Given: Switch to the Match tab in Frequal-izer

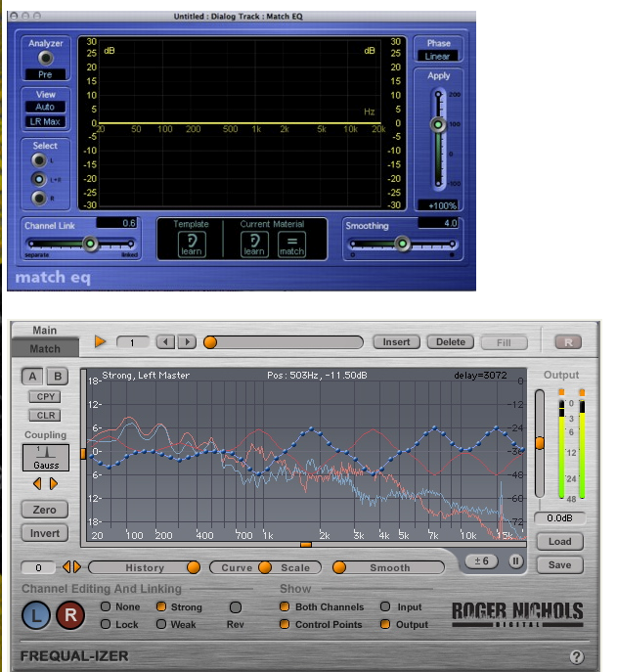Looking at the screenshot, I should 45,349.
